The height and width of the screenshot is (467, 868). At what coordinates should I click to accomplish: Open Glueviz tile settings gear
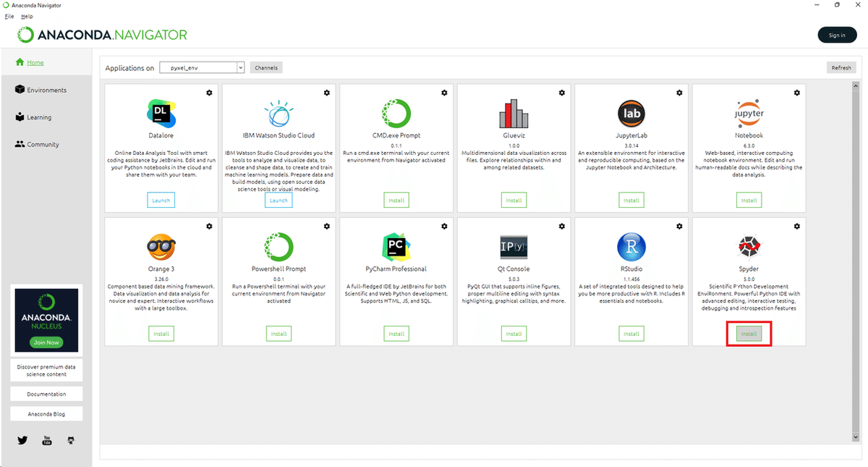[x=562, y=93]
